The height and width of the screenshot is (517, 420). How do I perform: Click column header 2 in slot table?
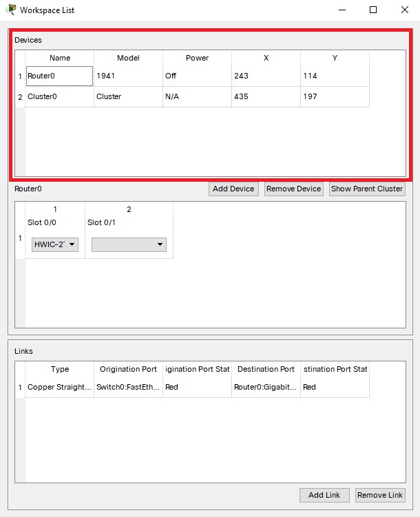(129, 209)
